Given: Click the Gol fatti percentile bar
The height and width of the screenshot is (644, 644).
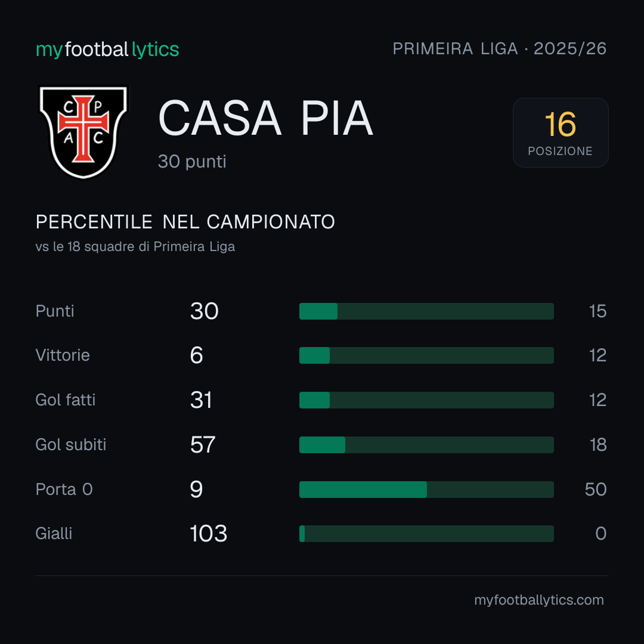Looking at the screenshot, I should tap(426, 400).
